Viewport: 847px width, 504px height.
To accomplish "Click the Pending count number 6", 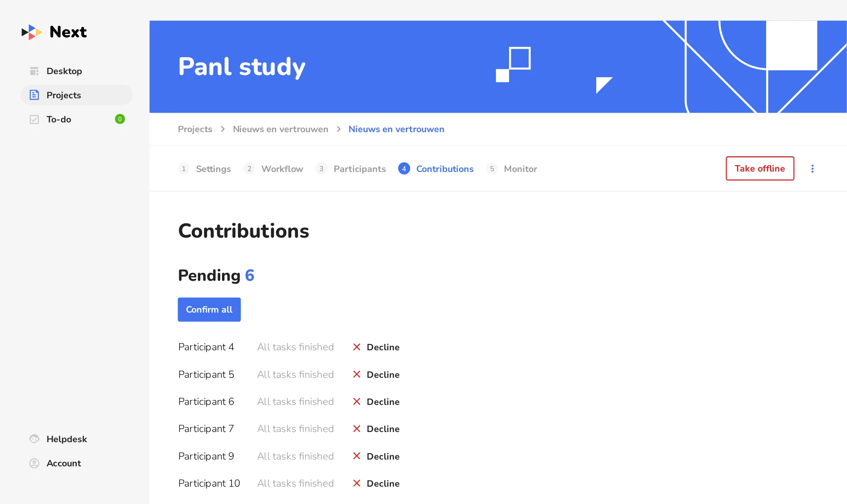I will [x=250, y=275].
